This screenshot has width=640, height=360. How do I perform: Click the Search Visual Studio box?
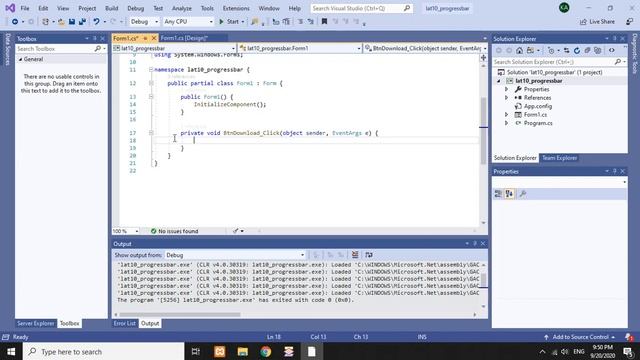[x=361, y=8]
